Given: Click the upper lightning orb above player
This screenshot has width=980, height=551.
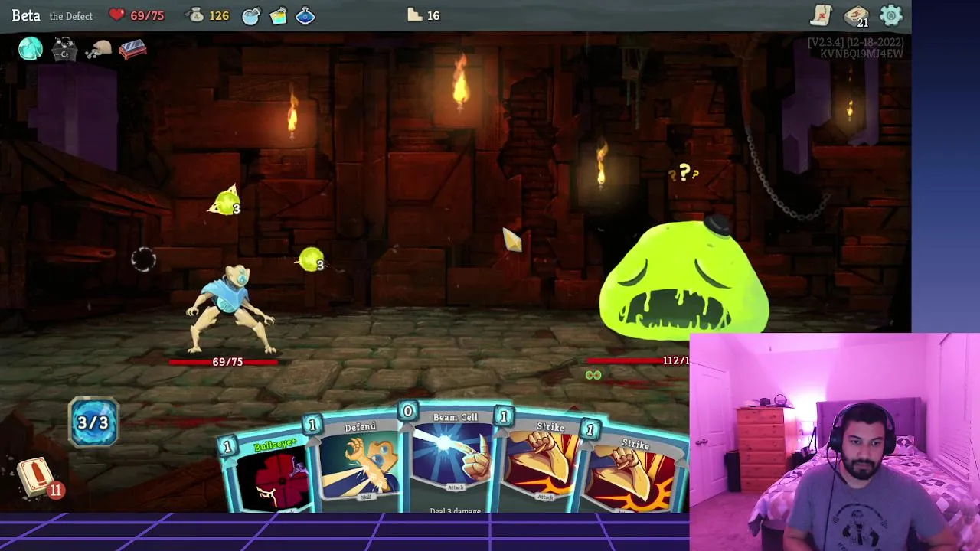Looking at the screenshot, I should pyautogui.click(x=227, y=203).
